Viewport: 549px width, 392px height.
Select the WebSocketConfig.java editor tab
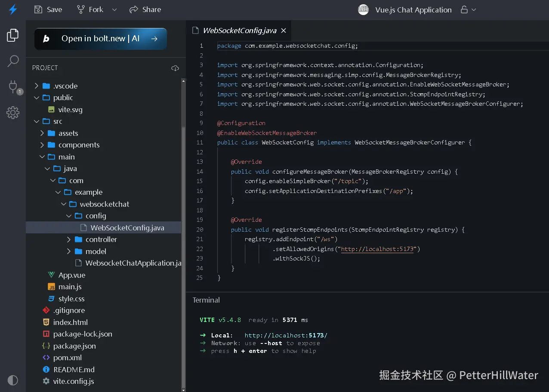pos(239,31)
